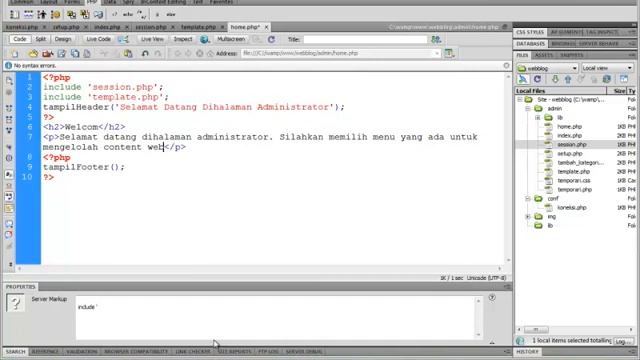Open the ASSETS panel tab

click(x=544, y=55)
